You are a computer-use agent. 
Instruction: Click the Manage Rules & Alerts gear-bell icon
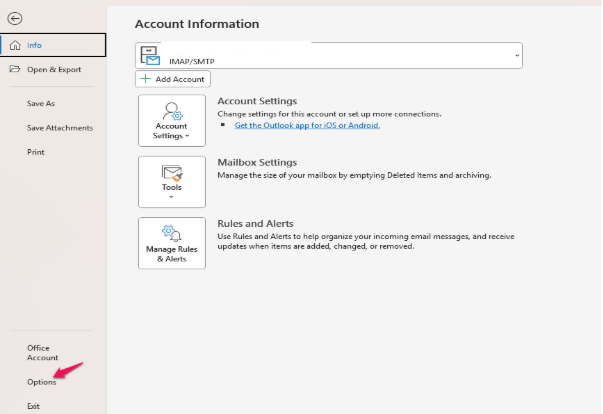point(172,233)
